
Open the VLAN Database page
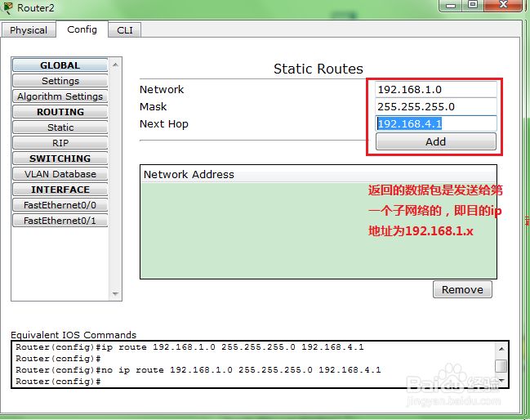[60, 174]
